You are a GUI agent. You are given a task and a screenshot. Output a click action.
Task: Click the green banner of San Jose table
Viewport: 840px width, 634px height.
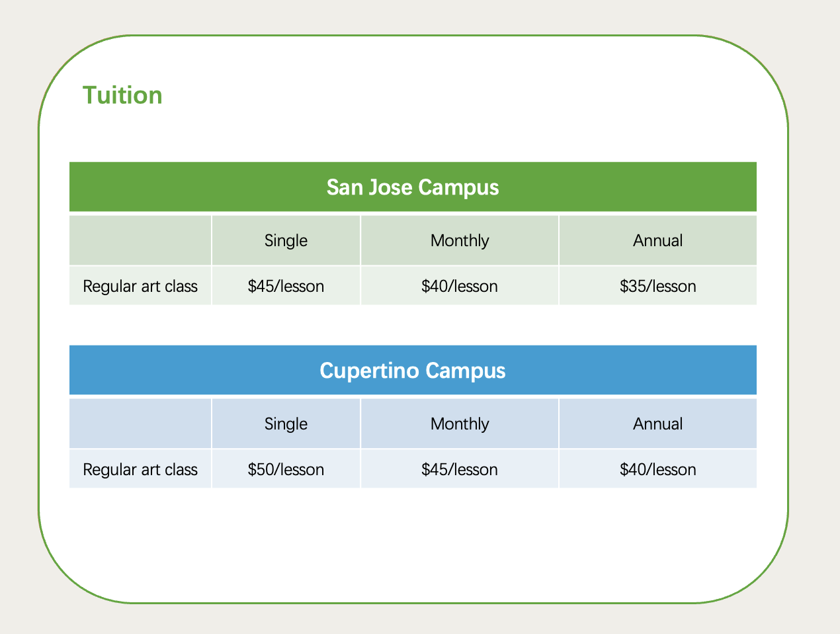(x=413, y=187)
